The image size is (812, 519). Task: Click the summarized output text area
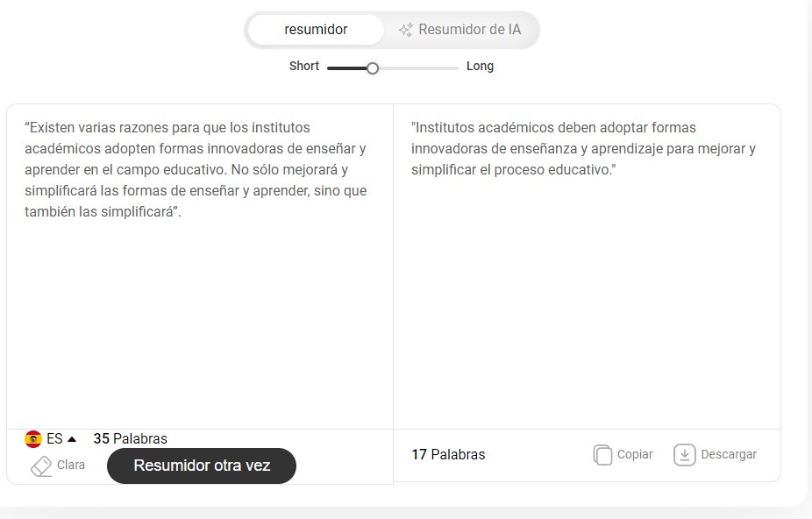click(x=587, y=267)
